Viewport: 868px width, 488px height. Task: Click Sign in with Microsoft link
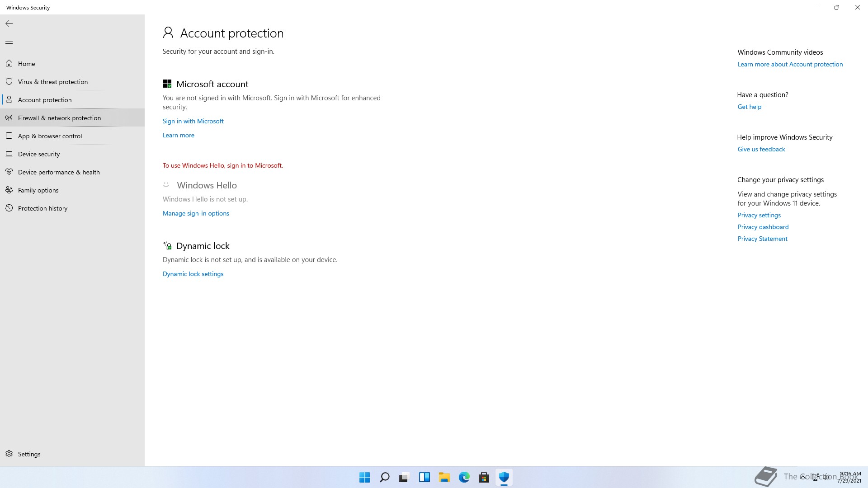pyautogui.click(x=193, y=121)
